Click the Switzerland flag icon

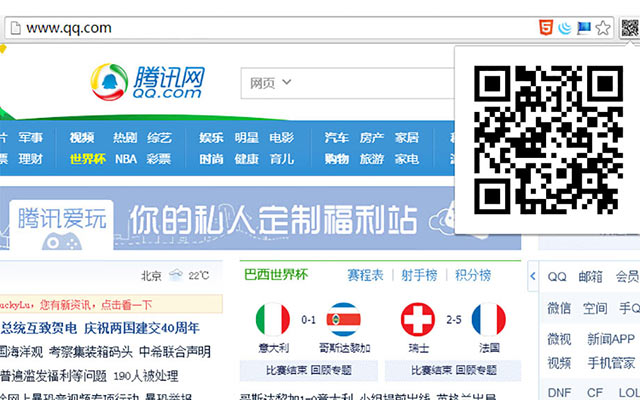point(418,320)
